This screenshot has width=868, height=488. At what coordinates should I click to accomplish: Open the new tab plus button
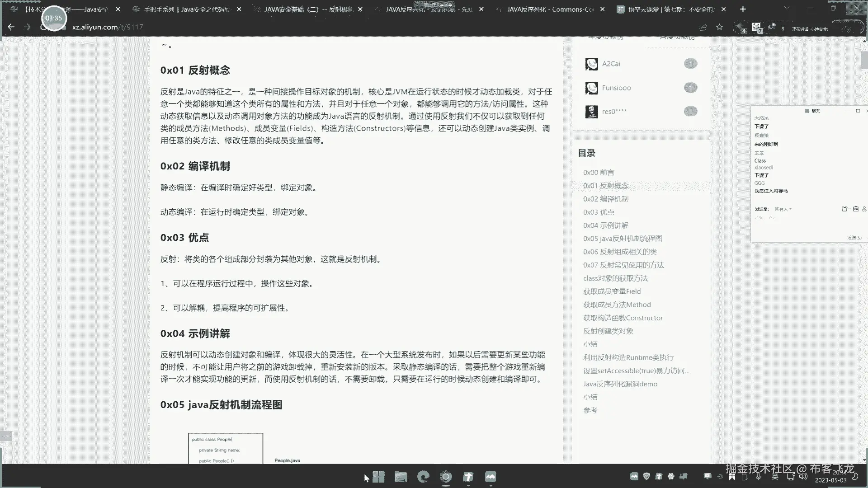(743, 9)
